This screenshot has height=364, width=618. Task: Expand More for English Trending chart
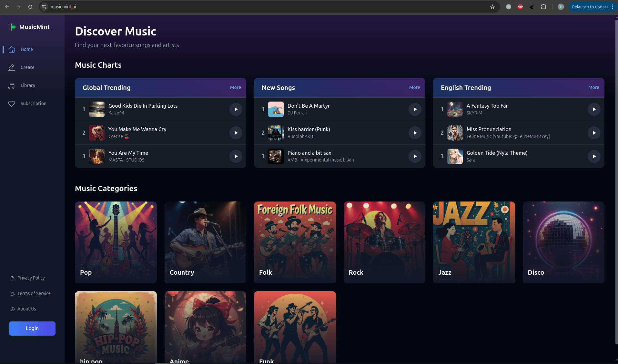(593, 87)
